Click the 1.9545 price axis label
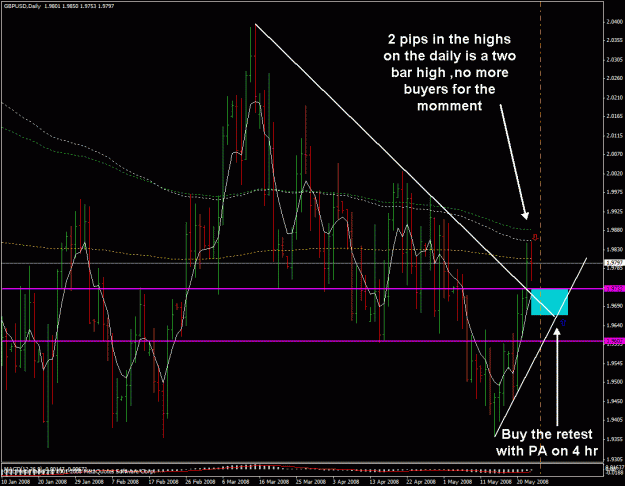This screenshot has height=486, width=625. coord(614,363)
